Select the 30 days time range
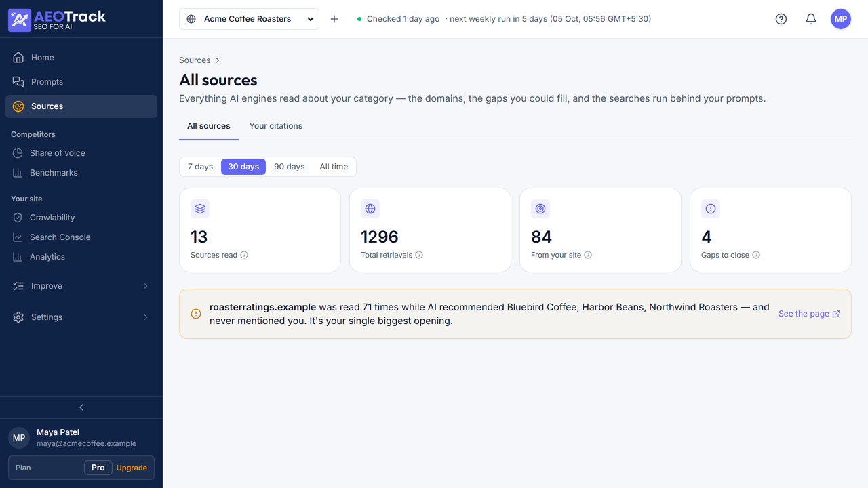Screen dimensions: 868x488 (243, 167)
